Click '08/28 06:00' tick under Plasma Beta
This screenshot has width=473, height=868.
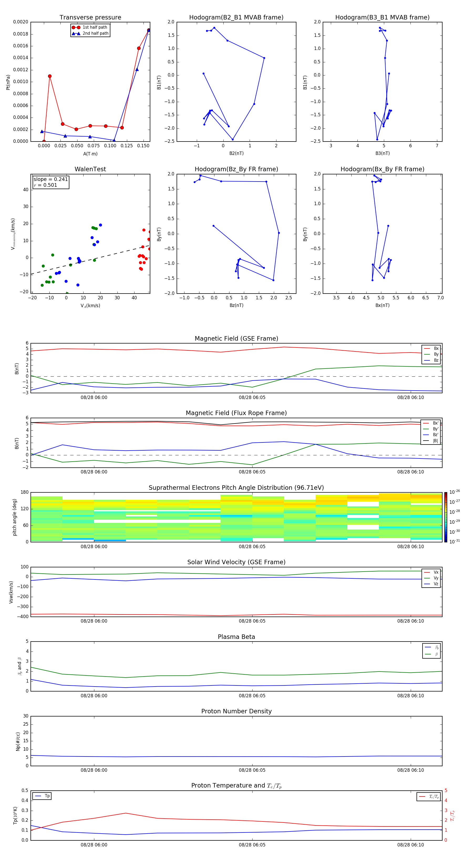click(94, 696)
